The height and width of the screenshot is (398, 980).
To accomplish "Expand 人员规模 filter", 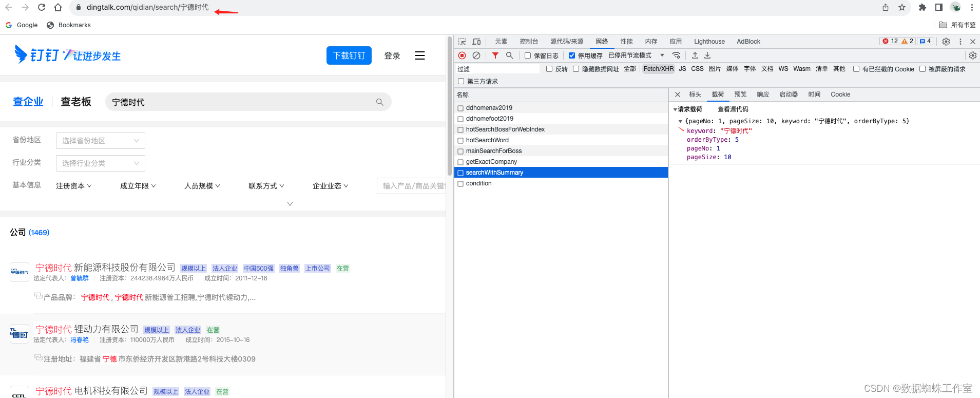I will [x=202, y=186].
